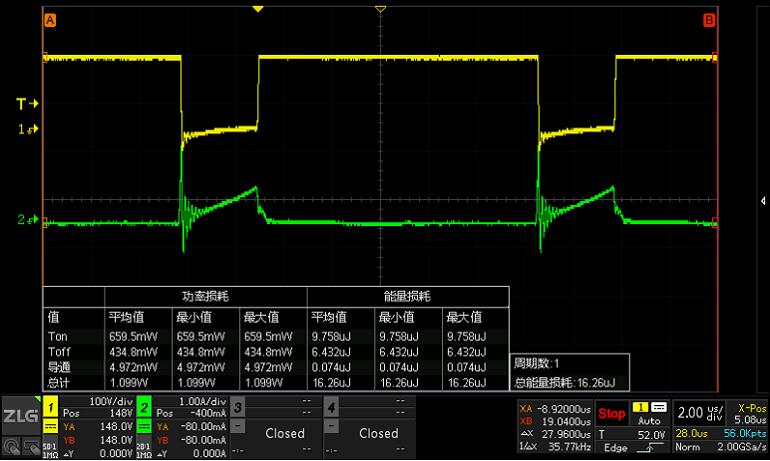Select cursor A marker at top left
Screen dimensions: 770x461
[51, 20]
